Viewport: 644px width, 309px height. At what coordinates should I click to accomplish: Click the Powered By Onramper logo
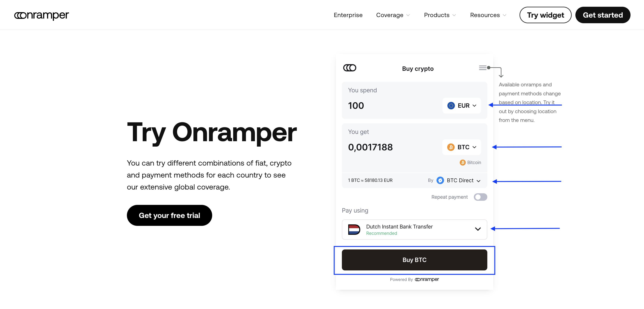(427, 279)
